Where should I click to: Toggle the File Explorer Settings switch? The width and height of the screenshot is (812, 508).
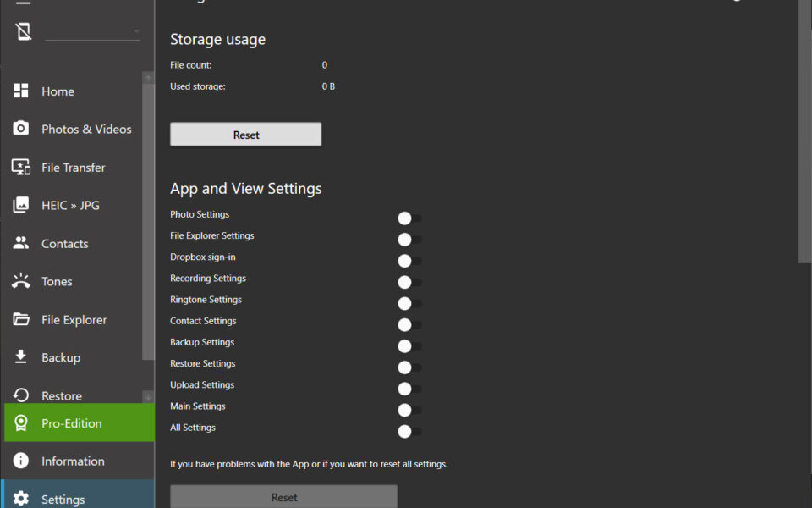409,240
